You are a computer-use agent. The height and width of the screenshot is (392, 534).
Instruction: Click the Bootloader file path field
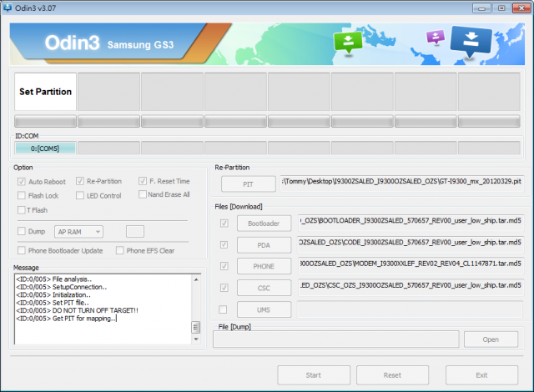[411, 223]
